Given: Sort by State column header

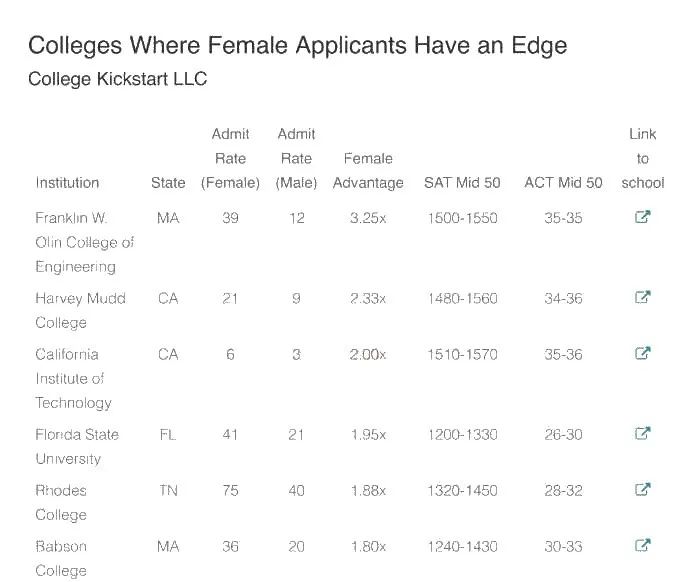Looking at the screenshot, I should 168,183.
